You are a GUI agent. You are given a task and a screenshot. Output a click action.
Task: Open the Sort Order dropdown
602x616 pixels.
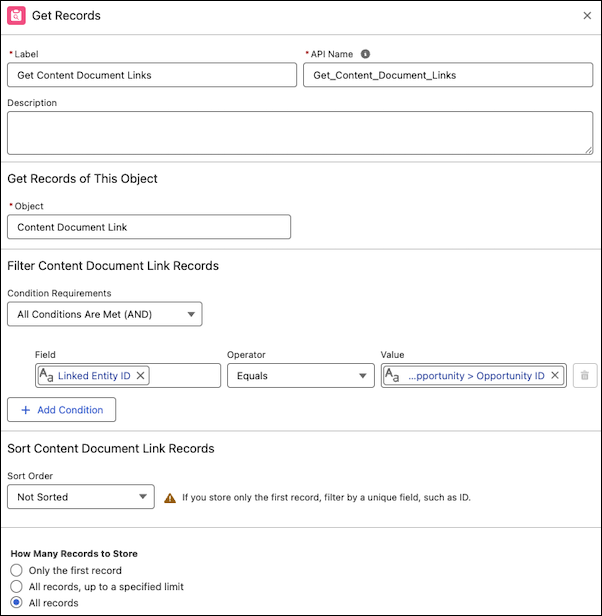click(80, 497)
